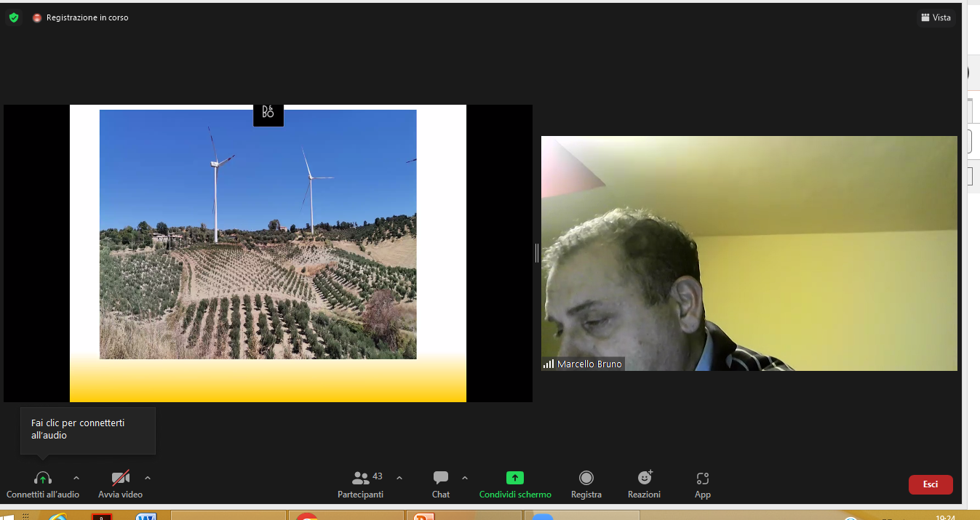Click the green encryption shield icon

[x=14, y=17]
